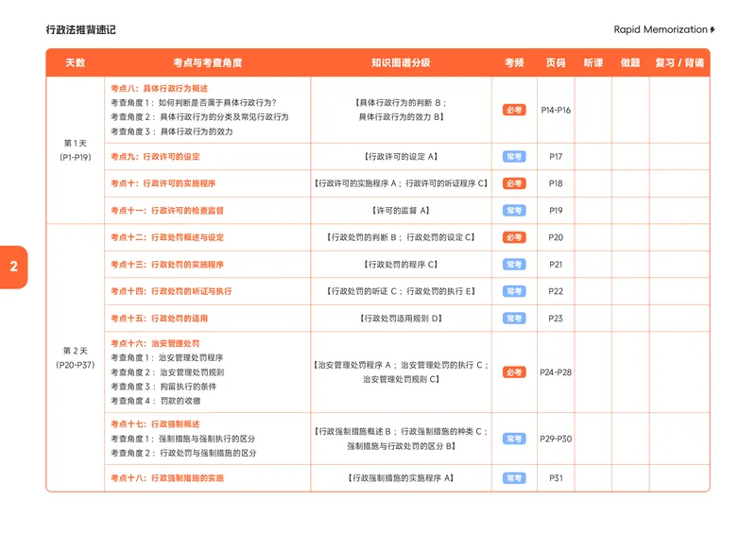
Task: Click the 天数 column header
Action: click(x=76, y=62)
